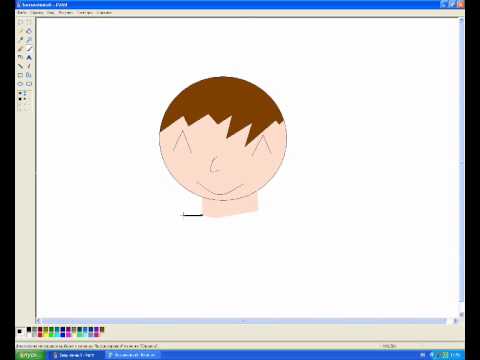Click the system tray clock
Screen dimensions: 480x360
click(455, 355)
